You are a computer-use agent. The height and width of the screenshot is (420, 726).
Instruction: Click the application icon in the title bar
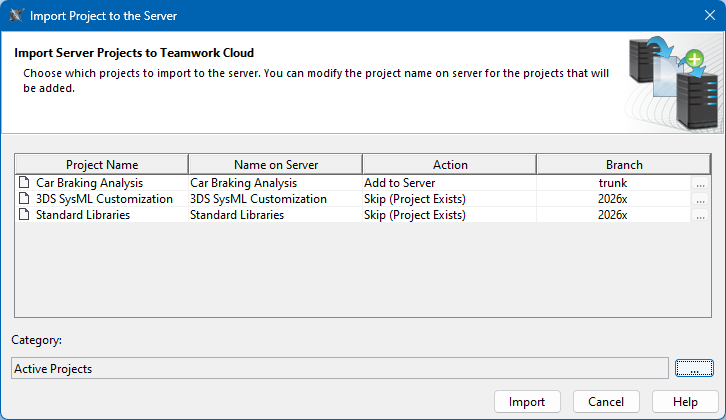pos(14,16)
